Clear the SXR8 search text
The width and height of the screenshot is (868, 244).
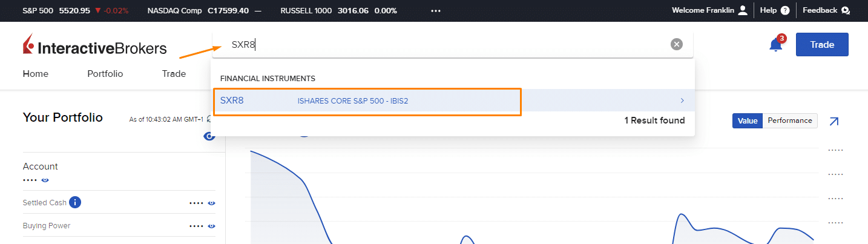click(677, 44)
